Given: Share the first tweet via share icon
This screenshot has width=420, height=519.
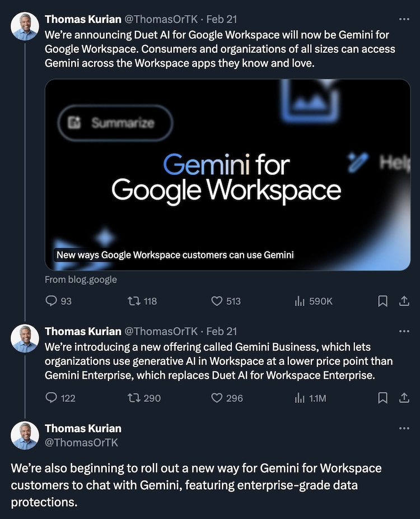Looking at the screenshot, I should (404, 301).
